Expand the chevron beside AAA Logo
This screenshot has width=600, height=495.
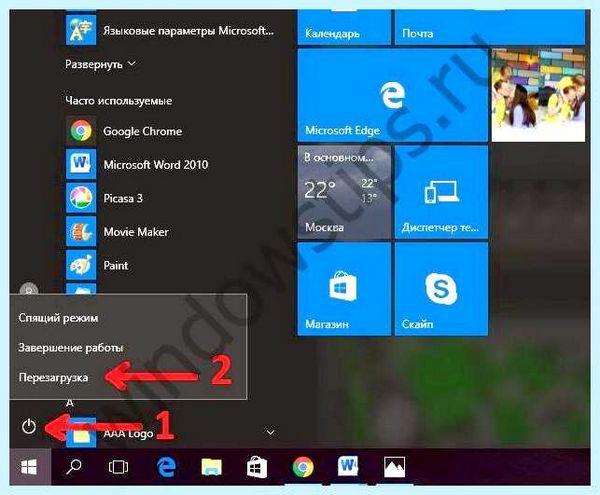tap(270, 432)
